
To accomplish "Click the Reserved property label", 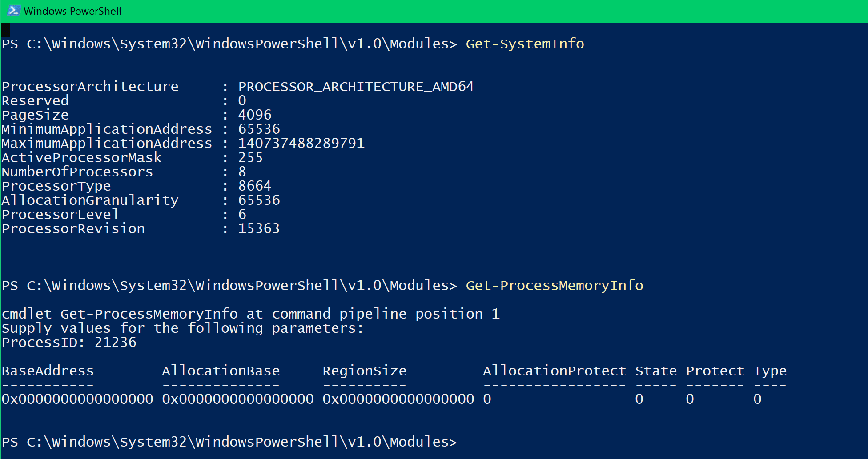I will [x=36, y=100].
